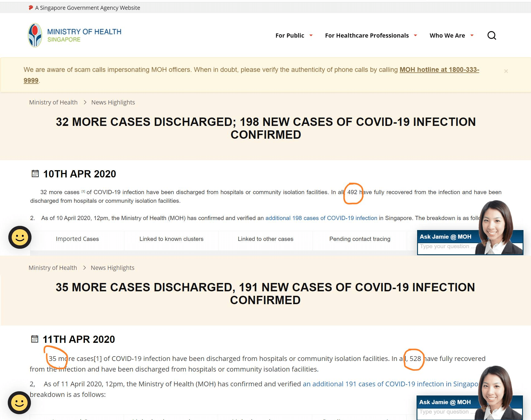Click the circled number 528
The image size is (531, 420).
415,359
